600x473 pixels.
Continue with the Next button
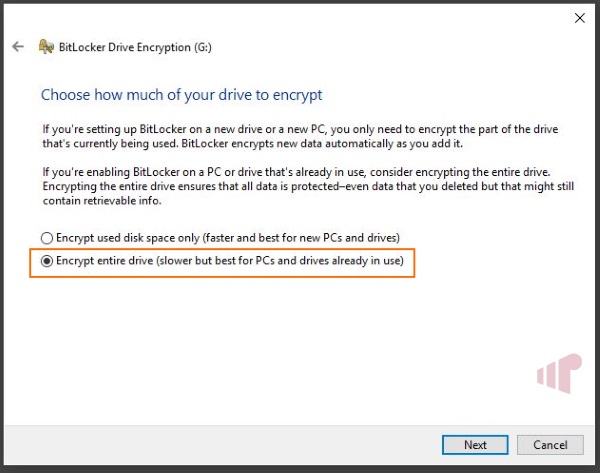point(475,445)
